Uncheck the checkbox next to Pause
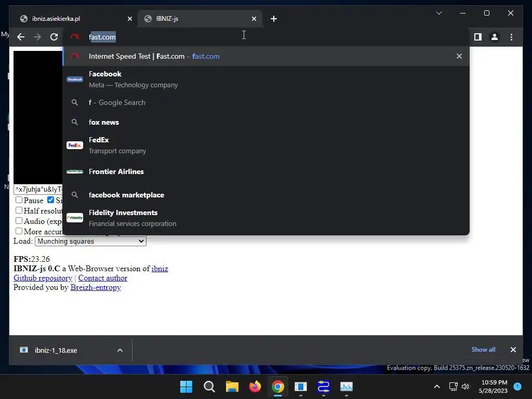 coord(50,200)
